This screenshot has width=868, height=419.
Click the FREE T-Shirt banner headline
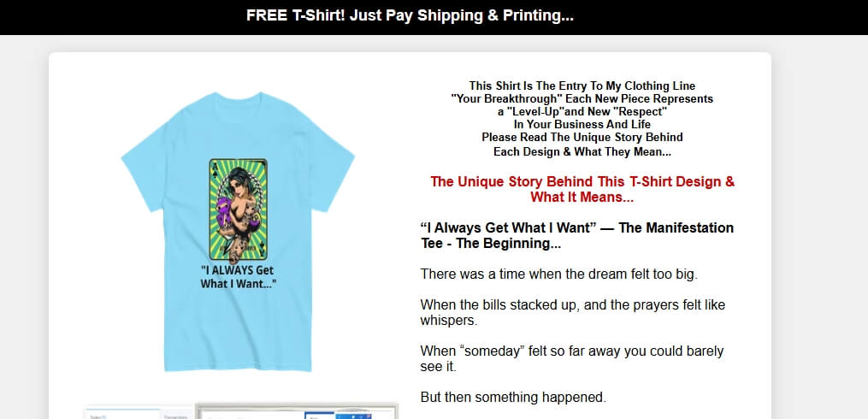point(410,15)
